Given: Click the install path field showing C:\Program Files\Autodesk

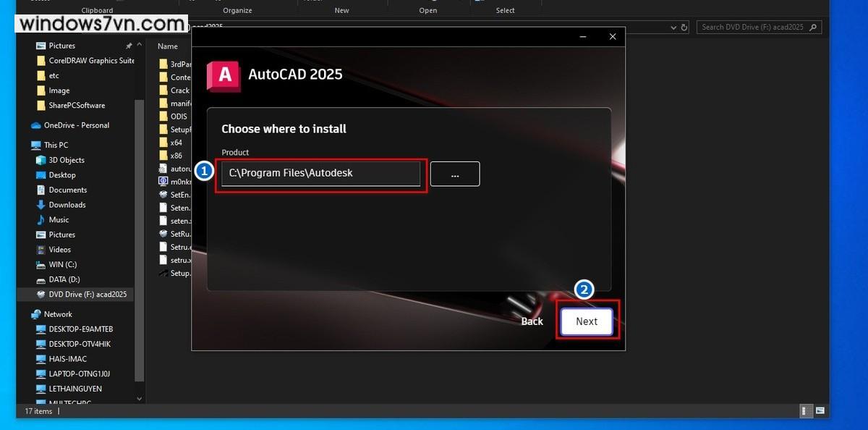Looking at the screenshot, I should point(320,174).
